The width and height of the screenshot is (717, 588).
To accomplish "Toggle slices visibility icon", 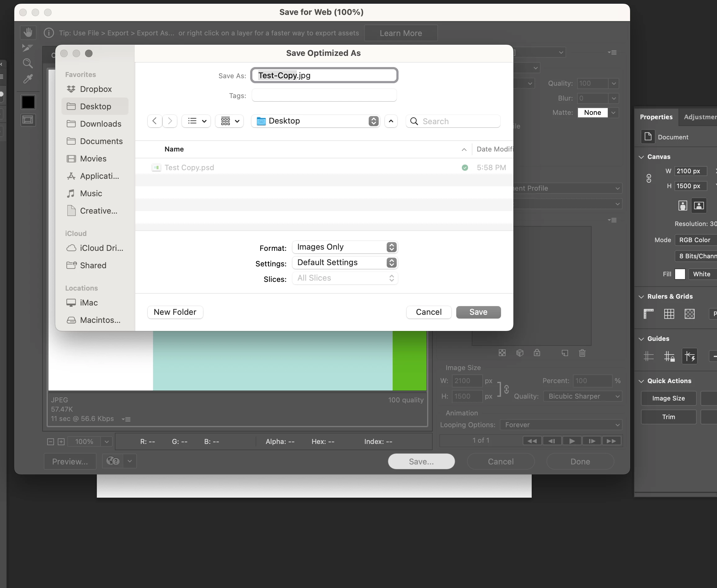I will 28,120.
